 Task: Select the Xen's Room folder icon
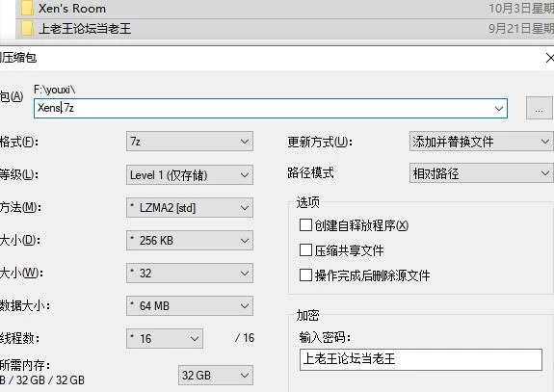click(27, 8)
